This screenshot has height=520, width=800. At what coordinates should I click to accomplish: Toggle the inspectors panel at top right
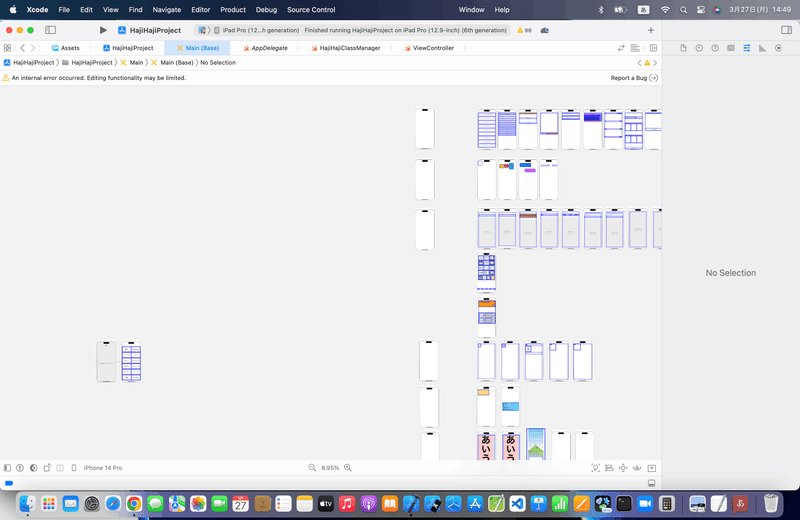[x=786, y=30]
